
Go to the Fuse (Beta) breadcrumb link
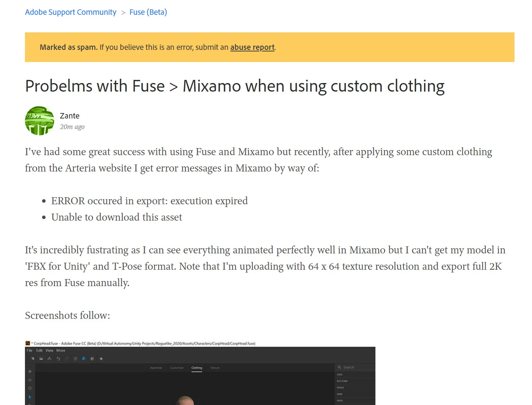point(148,12)
